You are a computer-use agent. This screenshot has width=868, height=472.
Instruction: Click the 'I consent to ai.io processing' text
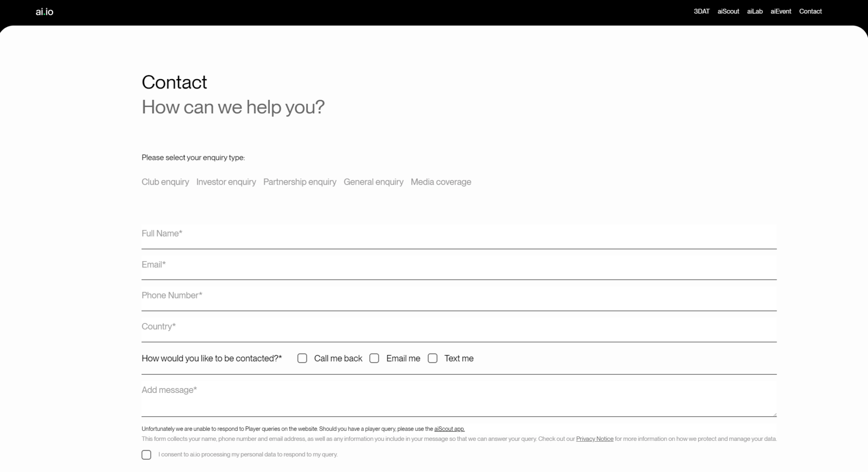tap(248, 455)
